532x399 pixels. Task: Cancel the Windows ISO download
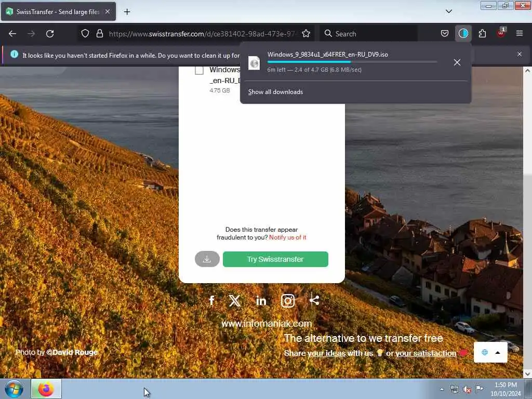click(457, 62)
